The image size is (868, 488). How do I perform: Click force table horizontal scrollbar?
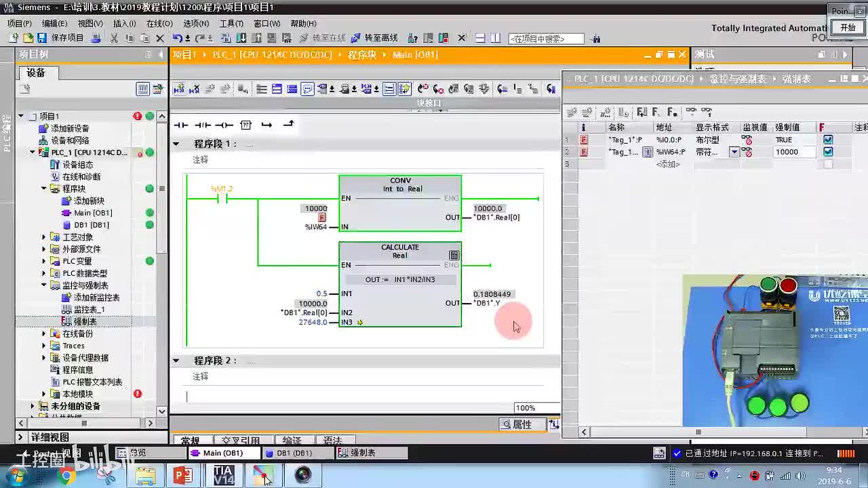click(698, 432)
